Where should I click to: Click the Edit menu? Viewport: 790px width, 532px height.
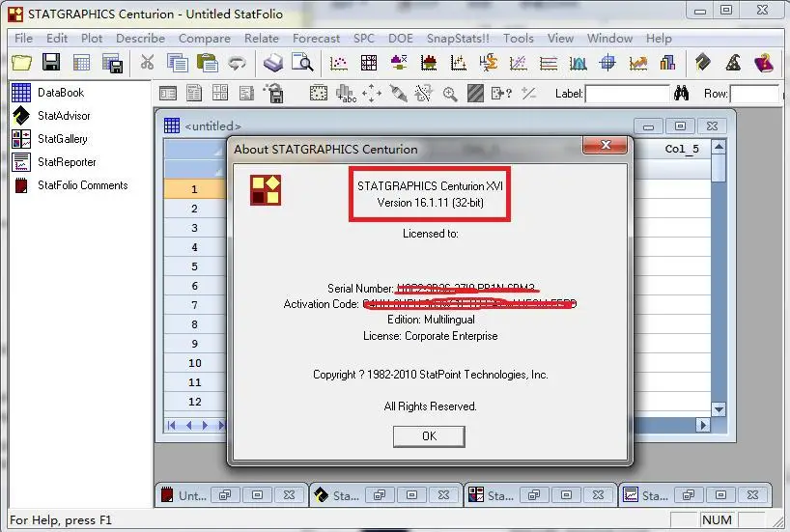click(57, 39)
